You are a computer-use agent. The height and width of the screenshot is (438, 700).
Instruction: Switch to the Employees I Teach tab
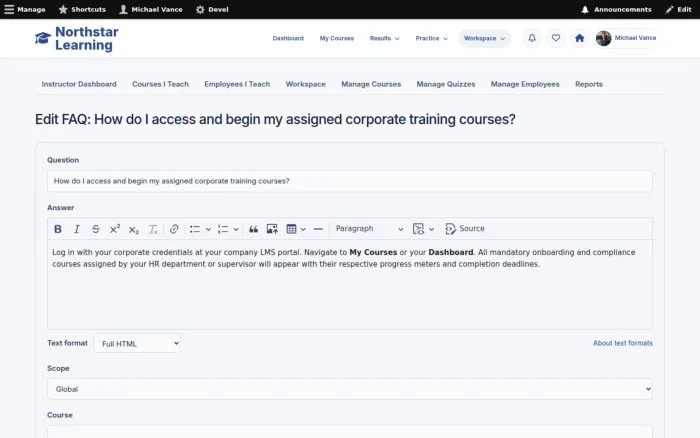(x=237, y=84)
